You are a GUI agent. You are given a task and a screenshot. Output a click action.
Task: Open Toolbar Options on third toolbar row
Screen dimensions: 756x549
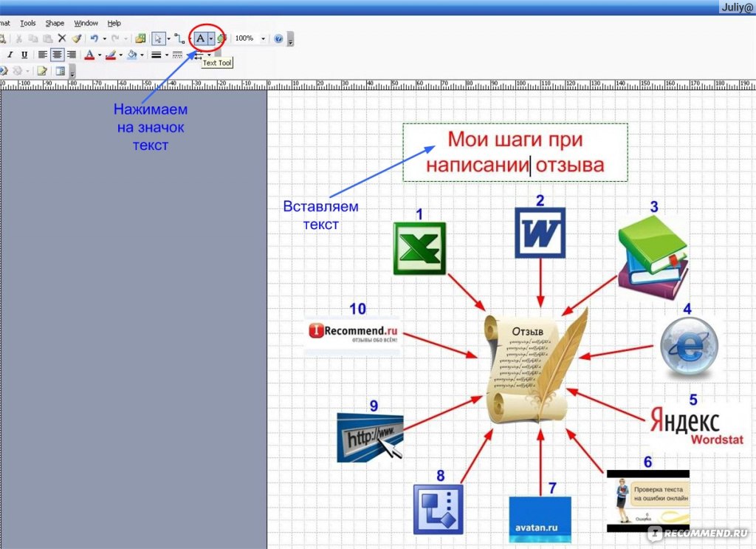pos(72,72)
